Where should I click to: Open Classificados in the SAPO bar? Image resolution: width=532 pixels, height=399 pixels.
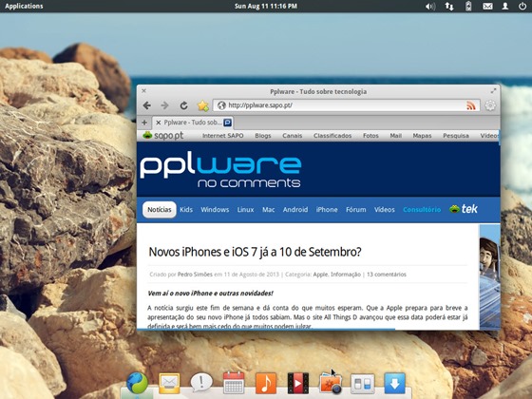pyautogui.click(x=332, y=136)
